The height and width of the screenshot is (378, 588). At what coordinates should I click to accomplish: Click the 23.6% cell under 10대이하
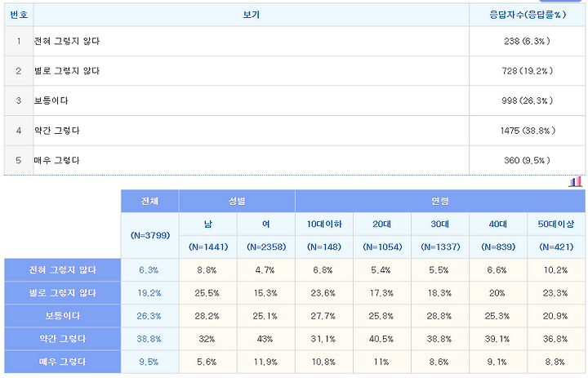coord(323,293)
